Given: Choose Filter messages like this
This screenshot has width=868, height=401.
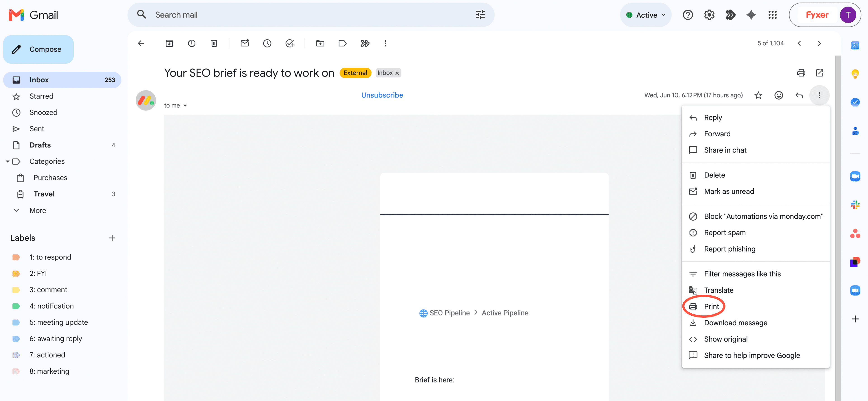Looking at the screenshot, I should [755, 274].
